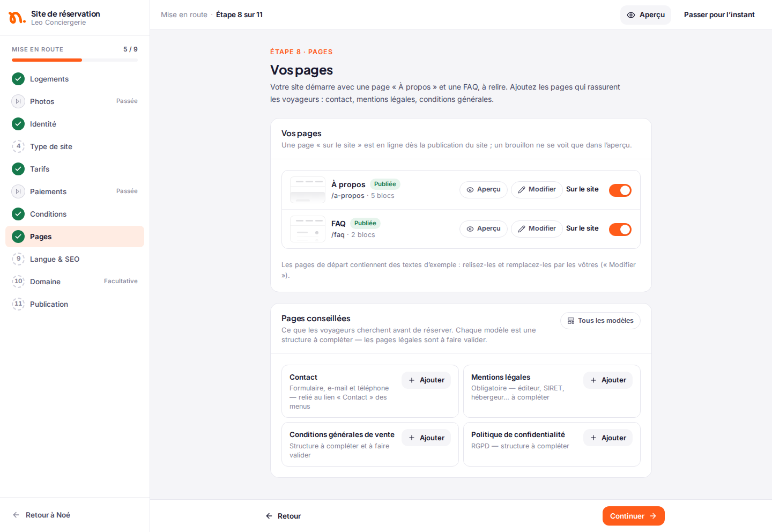Click the step 9 circle icon
772x532 pixels.
point(18,259)
